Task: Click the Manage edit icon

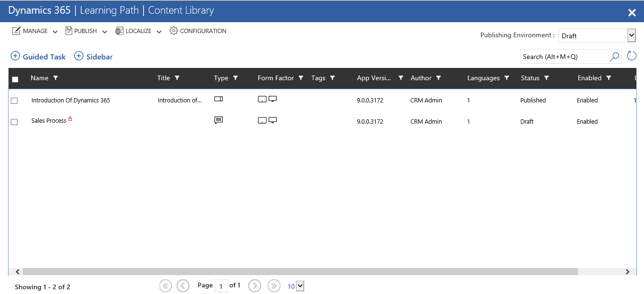Action: click(16, 31)
